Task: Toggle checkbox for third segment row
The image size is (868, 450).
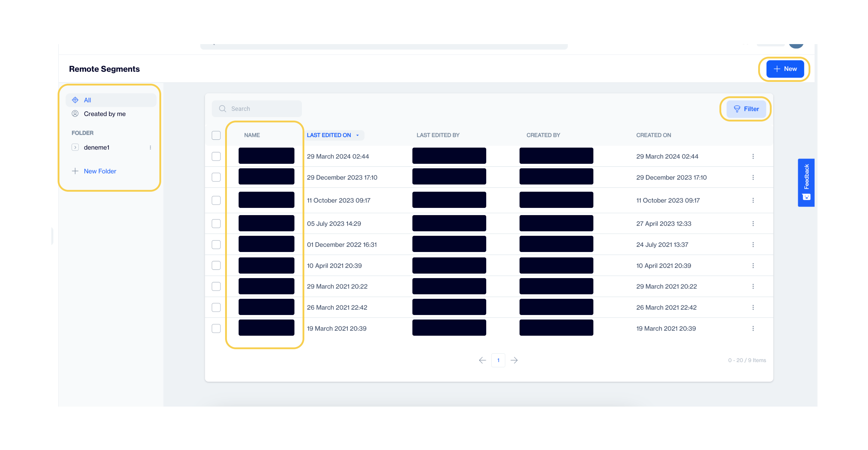Action: coord(216,200)
